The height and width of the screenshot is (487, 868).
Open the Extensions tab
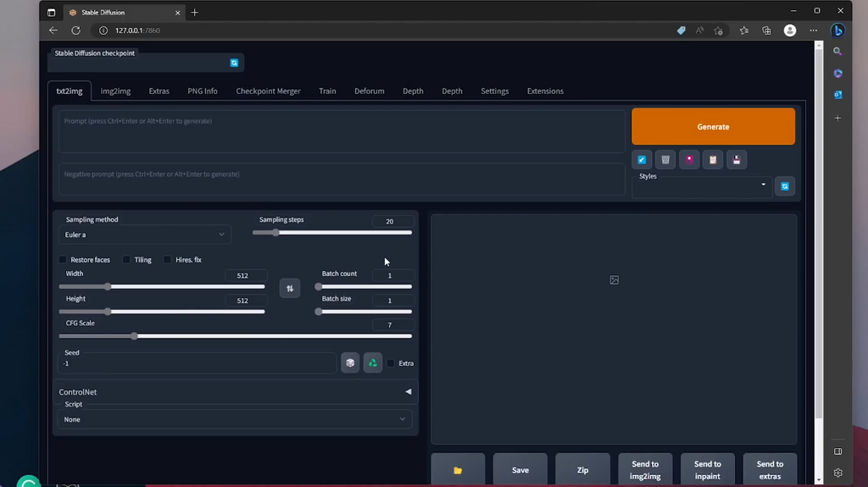tap(545, 91)
